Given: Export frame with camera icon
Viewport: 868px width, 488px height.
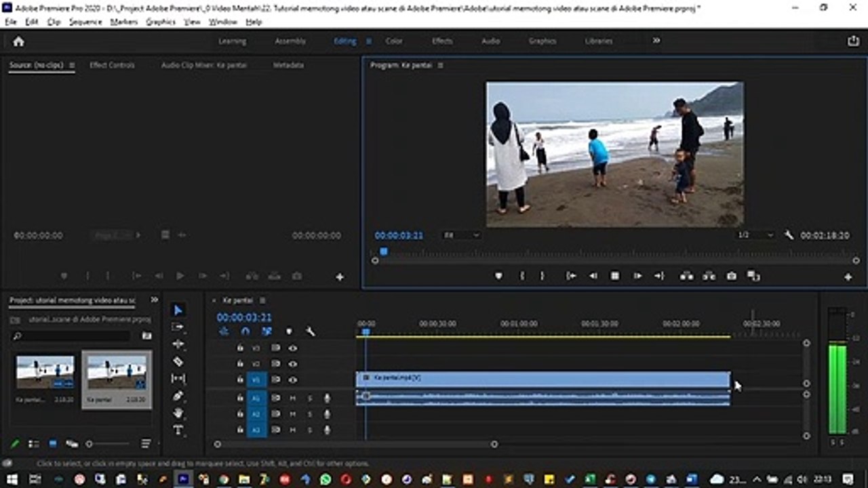Looking at the screenshot, I should pos(731,276).
